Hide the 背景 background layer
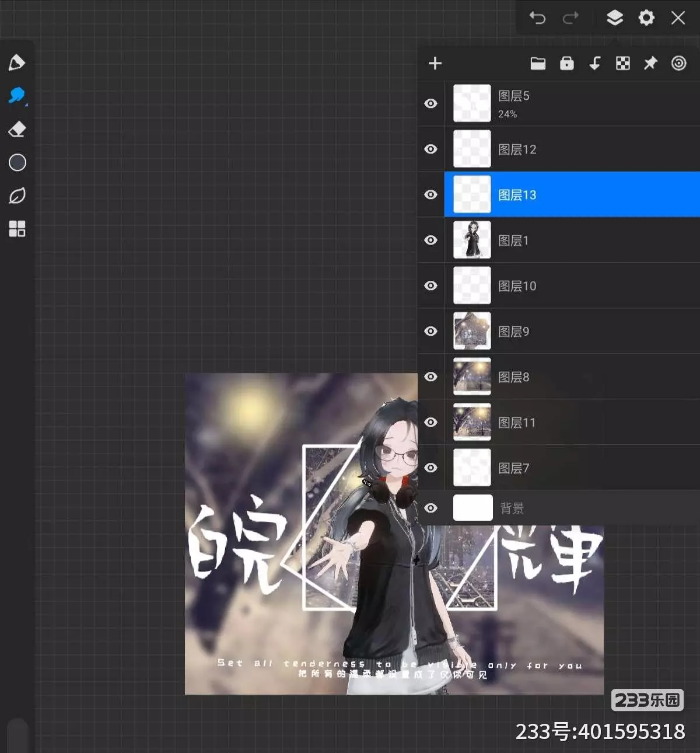Image resolution: width=700 pixels, height=753 pixels. pos(430,508)
